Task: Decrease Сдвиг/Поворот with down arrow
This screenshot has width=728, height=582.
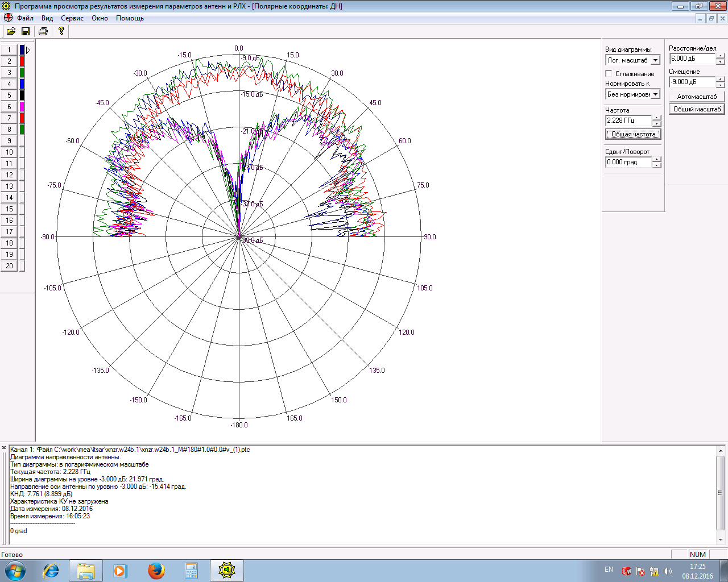Action: [x=657, y=165]
